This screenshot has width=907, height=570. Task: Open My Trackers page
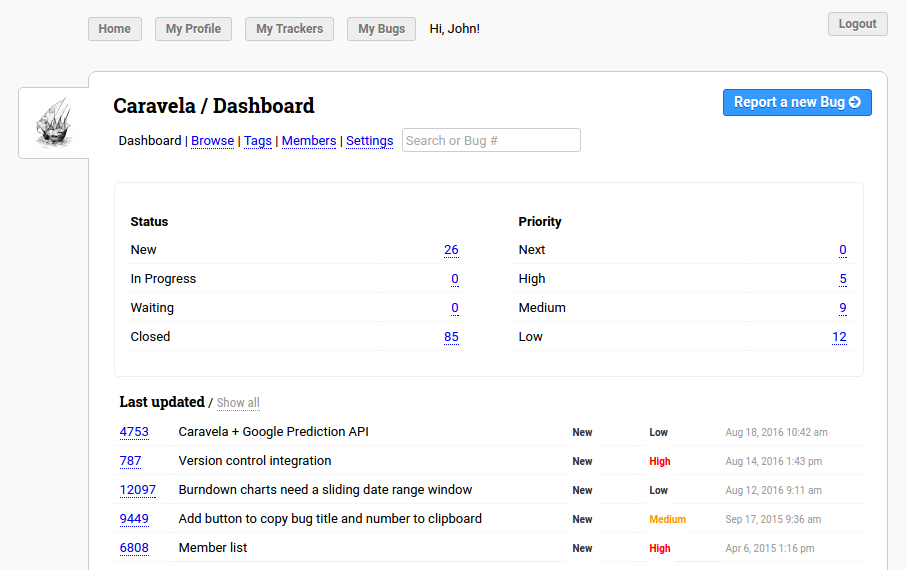289,29
